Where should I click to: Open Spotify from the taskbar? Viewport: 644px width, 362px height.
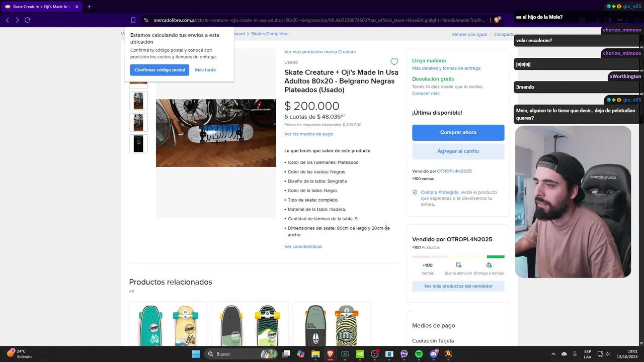(x=419, y=354)
